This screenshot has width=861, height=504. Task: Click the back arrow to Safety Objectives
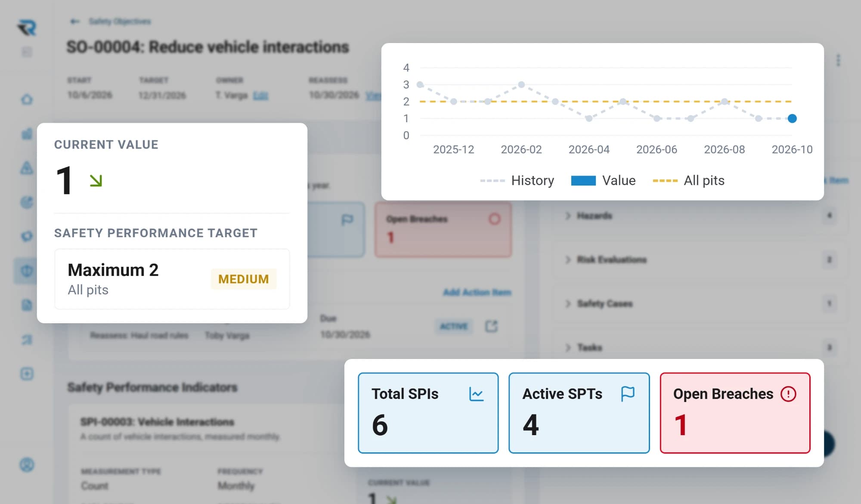(75, 21)
